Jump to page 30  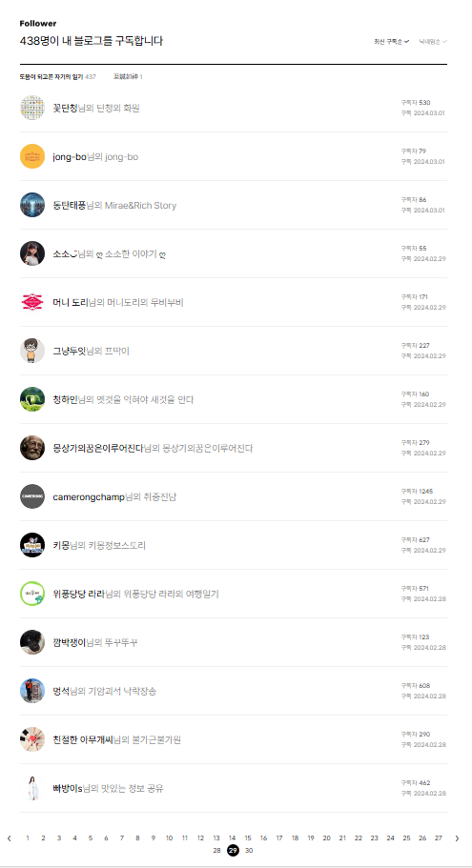pos(249,850)
